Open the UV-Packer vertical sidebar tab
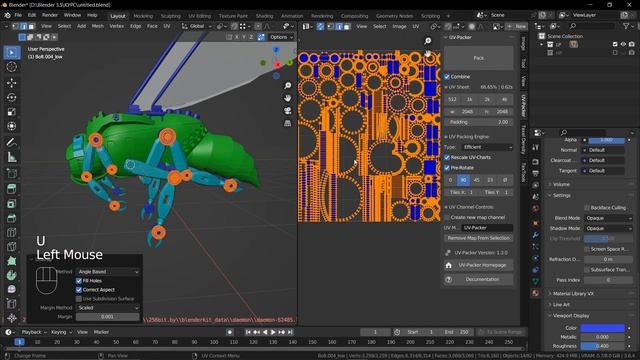640x360 pixels. [524, 105]
